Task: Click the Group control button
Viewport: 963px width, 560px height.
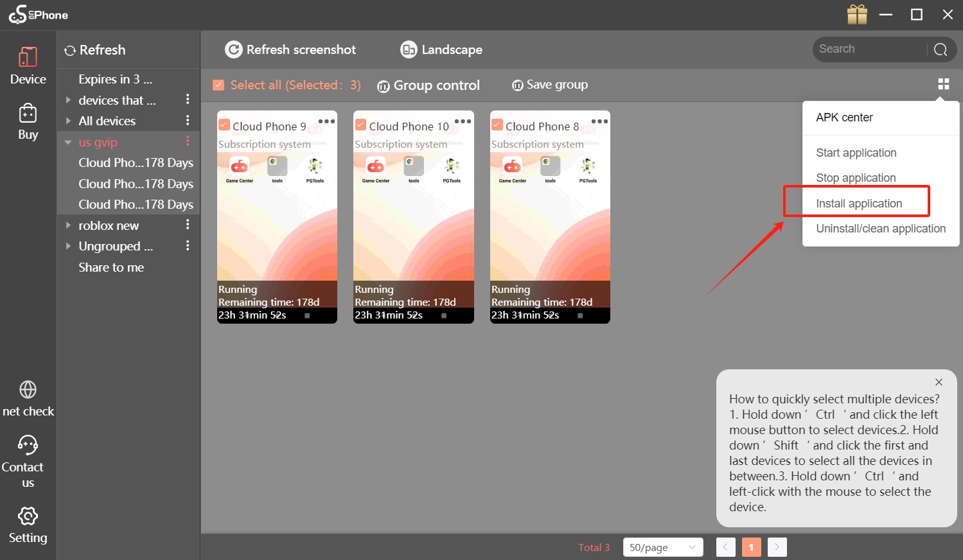Action: coord(428,85)
